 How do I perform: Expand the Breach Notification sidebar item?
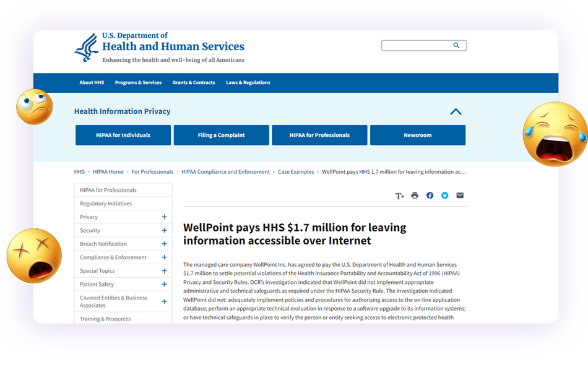(x=164, y=244)
